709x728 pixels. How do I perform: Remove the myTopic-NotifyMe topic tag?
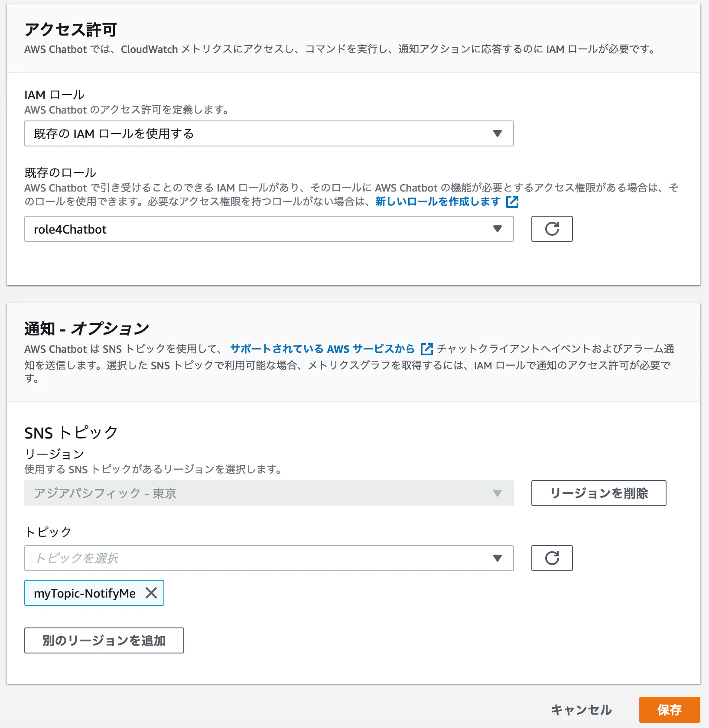click(151, 593)
